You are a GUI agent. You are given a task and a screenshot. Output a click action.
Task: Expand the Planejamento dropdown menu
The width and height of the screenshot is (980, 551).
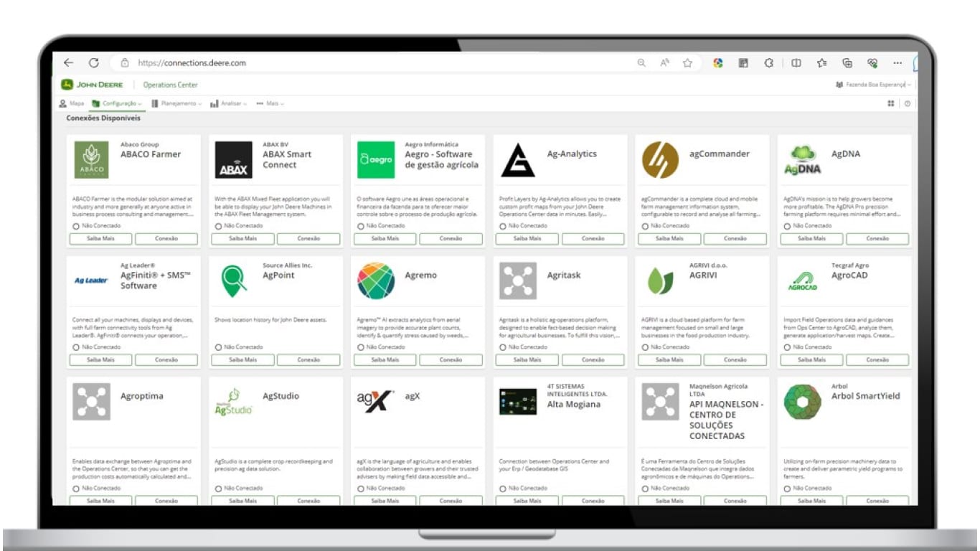176,103
